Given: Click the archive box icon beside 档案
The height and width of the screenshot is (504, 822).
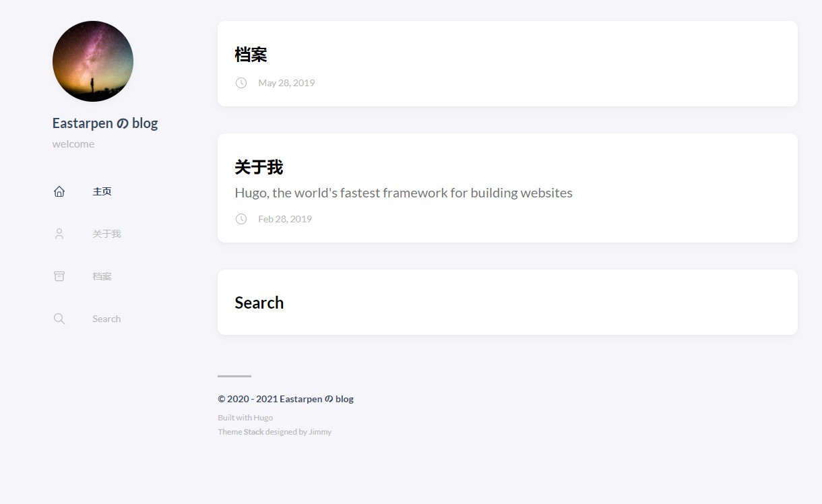Looking at the screenshot, I should [x=59, y=276].
